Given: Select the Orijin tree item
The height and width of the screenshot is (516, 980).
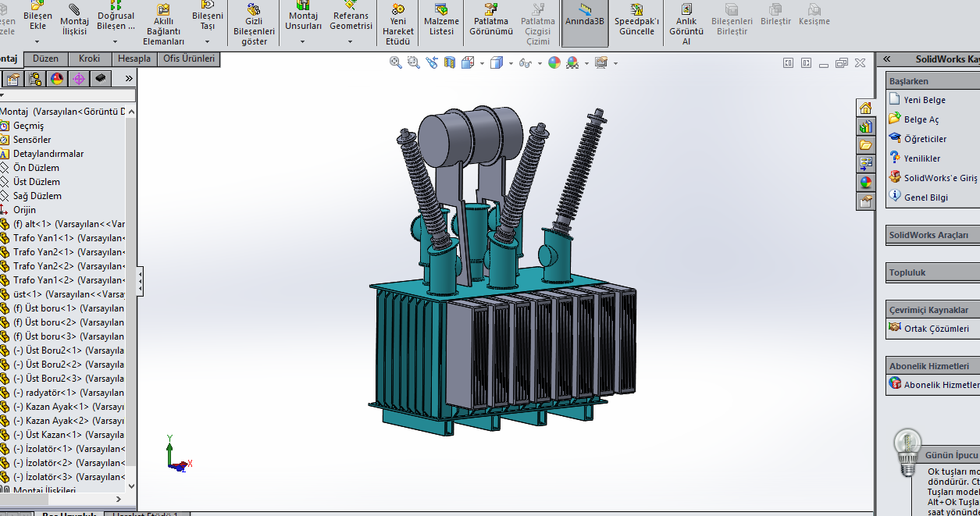Looking at the screenshot, I should pos(24,210).
